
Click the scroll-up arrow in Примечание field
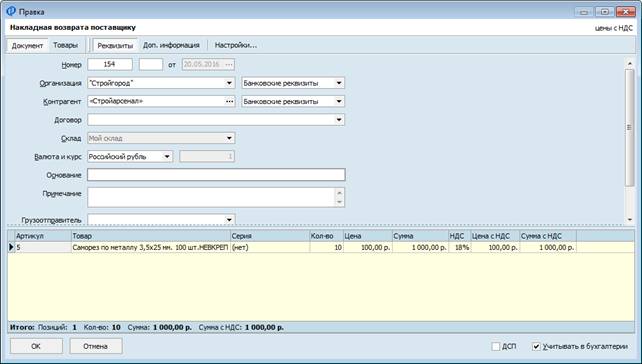pyautogui.click(x=339, y=192)
